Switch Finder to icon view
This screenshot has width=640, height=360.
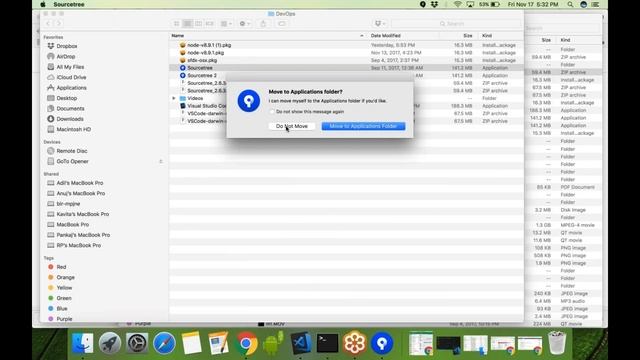[176, 24]
